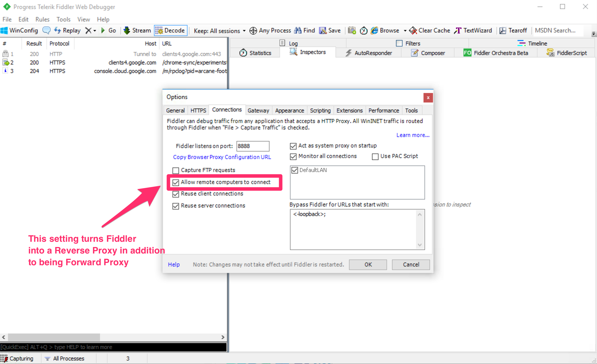The width and height of the screenshot is (597, 364).
Task: Switch to Inspectors tab
Action: (x=307, y=52)
